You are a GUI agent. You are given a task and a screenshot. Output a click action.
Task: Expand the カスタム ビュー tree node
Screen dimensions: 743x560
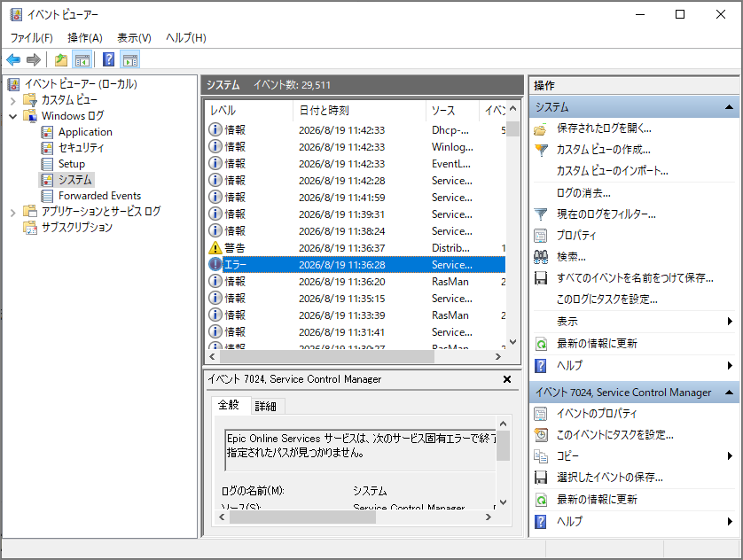coord(12,100)
